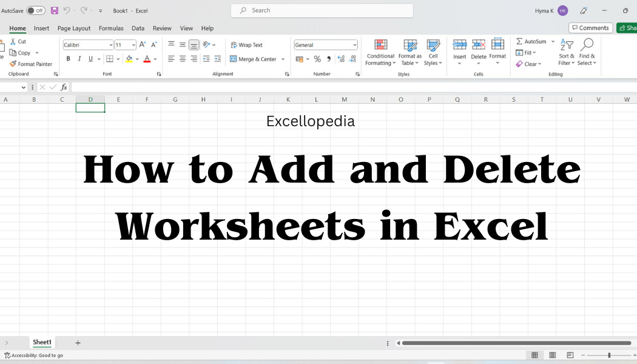Apply the Comma Style format

[328, 59]
